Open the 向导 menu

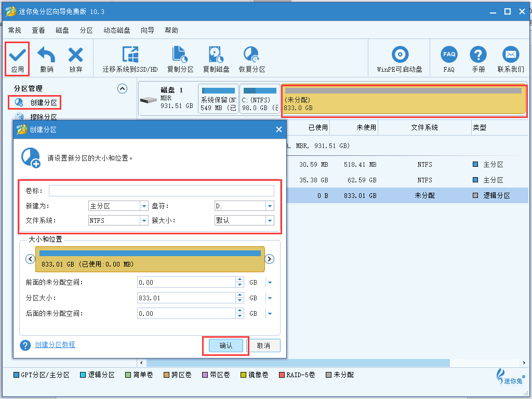point(147,30)
